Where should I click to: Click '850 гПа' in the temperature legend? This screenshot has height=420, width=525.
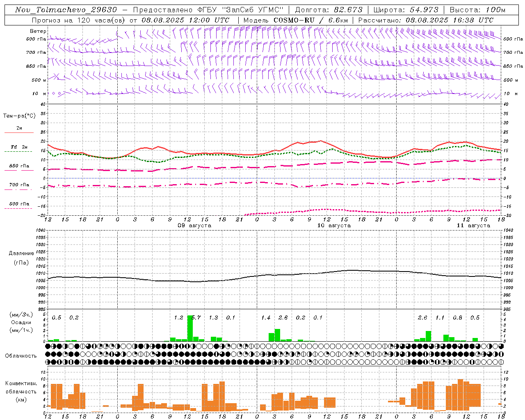click(x=19, y=166)
